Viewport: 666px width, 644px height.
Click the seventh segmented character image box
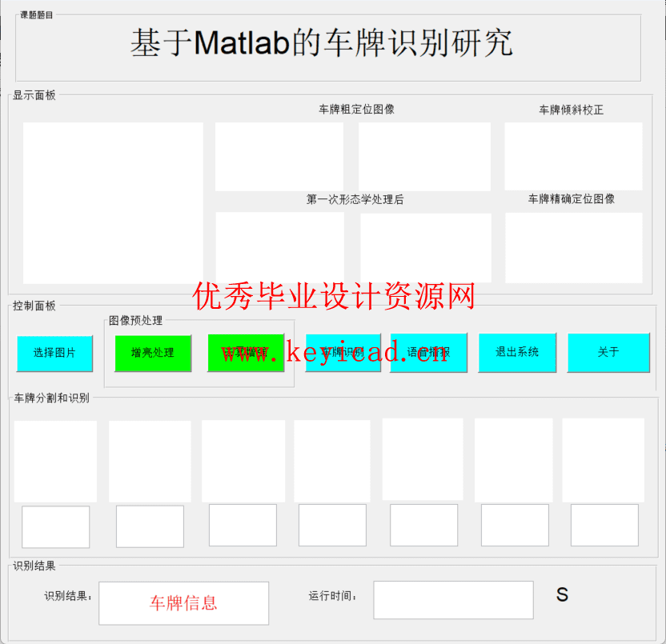[x=603, y=460]
